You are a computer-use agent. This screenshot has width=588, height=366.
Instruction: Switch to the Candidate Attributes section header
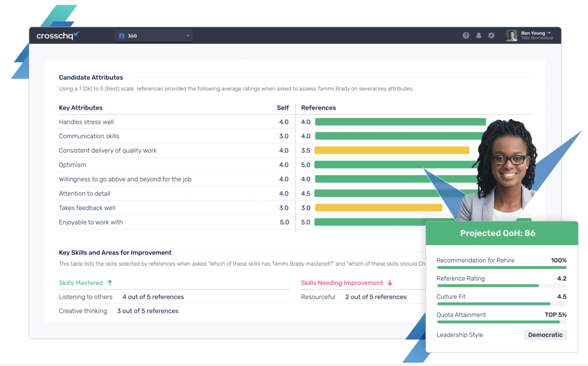pyautogui.click(x=91, y=77)
